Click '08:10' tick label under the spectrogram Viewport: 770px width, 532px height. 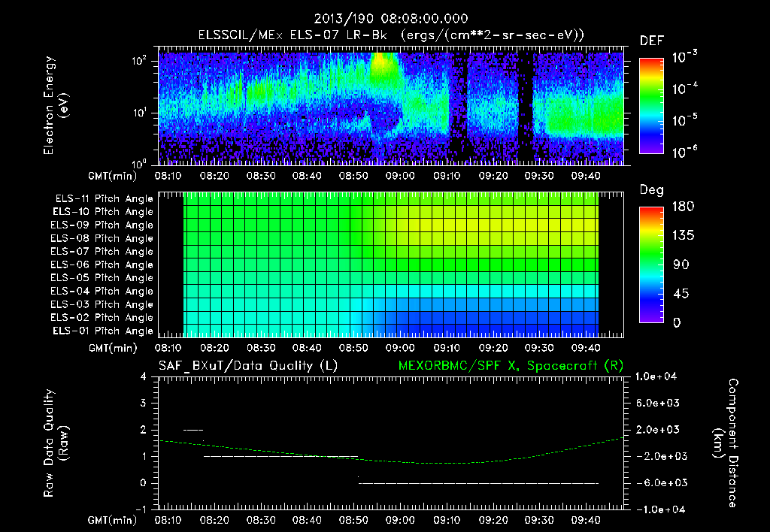168,176
